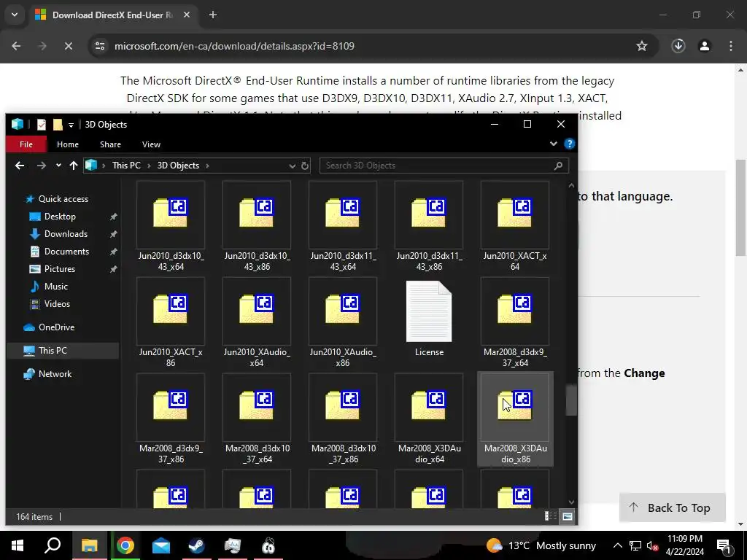This screenshot has height=560, width=747.
Task: Switch to large icons view layout
Action: [x=567, y=516]
